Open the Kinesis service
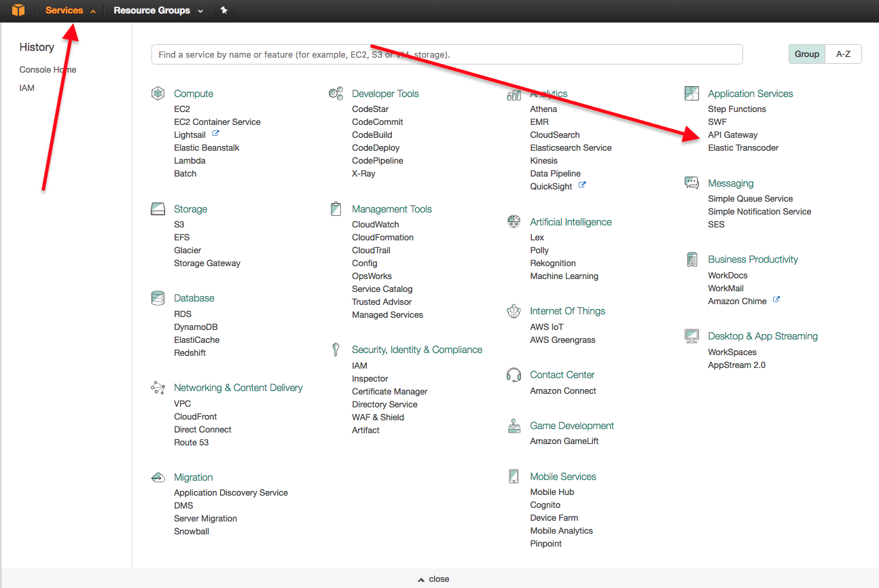The height and width of the screenshot is (588, 879). click(x=544, y=161)
